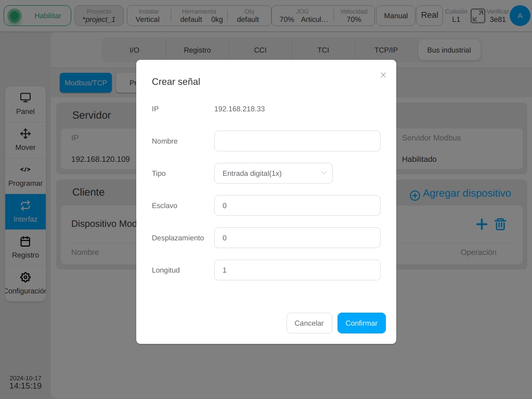Open the Proyecto project_1 selector
Viewport: 532px width, 399px height.
click(99, 16)
